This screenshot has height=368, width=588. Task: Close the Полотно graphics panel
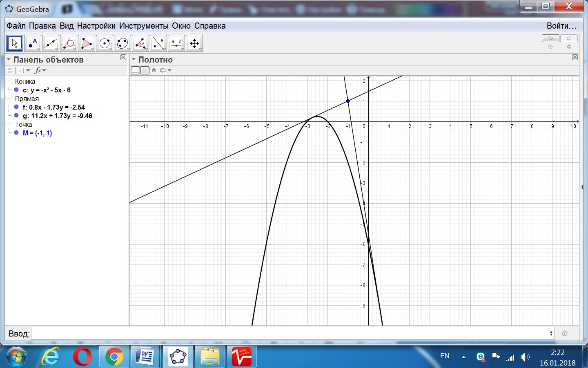tap(575, 58)
